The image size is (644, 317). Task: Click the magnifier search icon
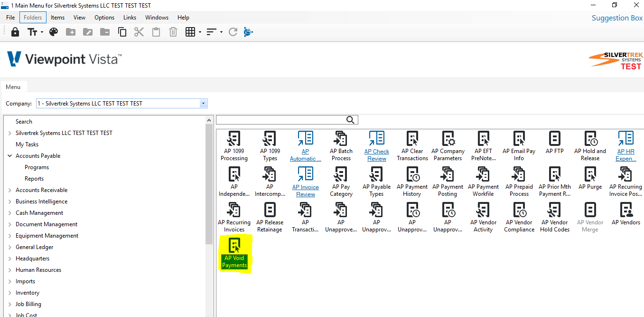click(351, 120)
